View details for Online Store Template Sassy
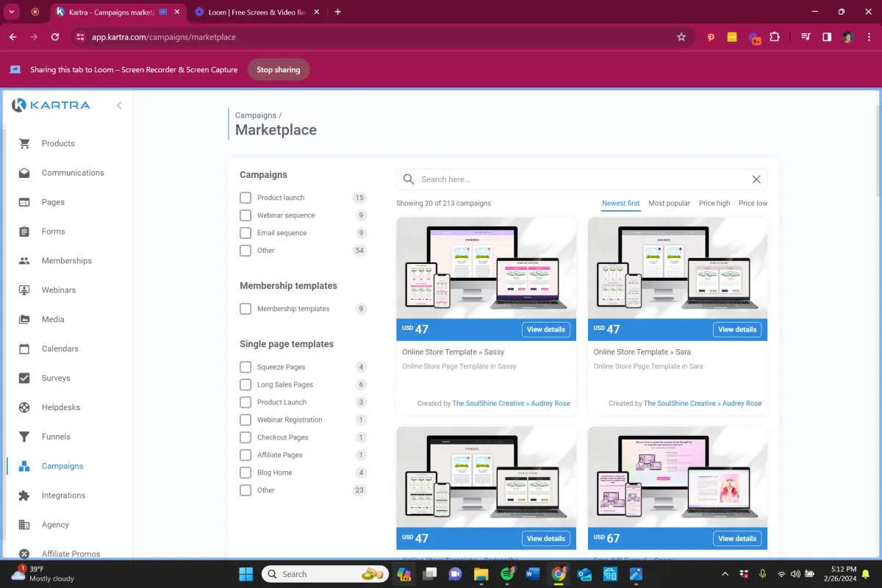Screen dimensions: 882x588 coord(546,329)
